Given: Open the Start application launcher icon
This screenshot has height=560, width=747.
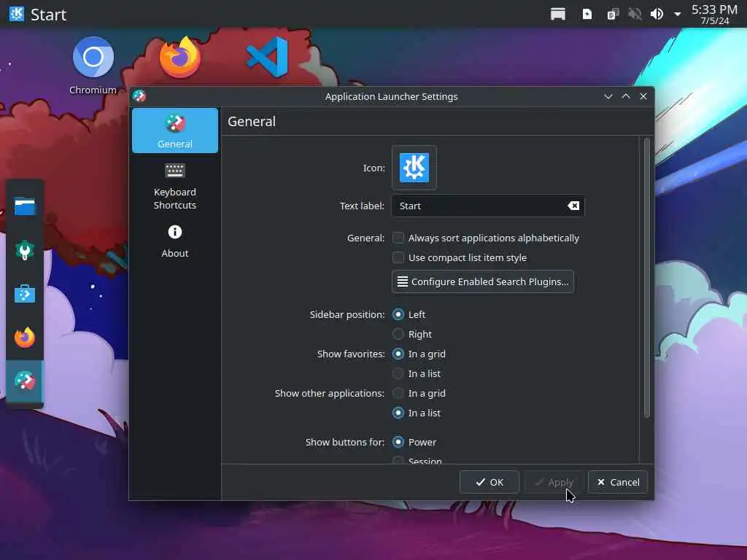Looking at the screenshot, I should pyautogui.click(x=17, y=14).
